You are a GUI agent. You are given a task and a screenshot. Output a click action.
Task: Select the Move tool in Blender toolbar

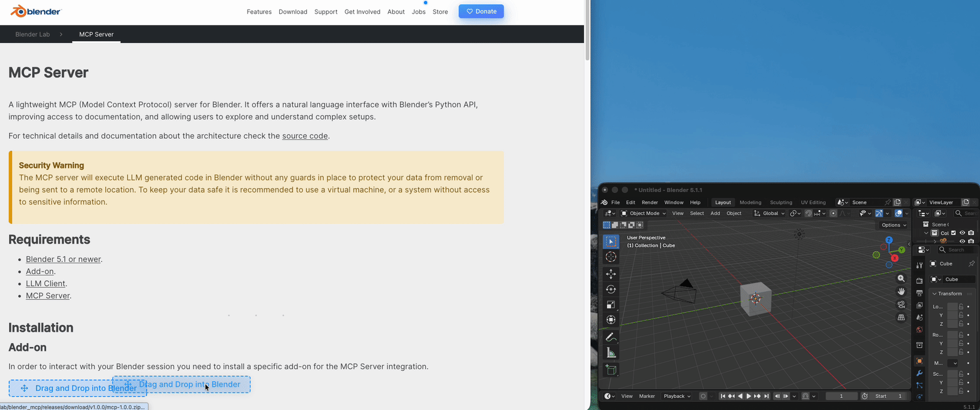pos(611,274)
